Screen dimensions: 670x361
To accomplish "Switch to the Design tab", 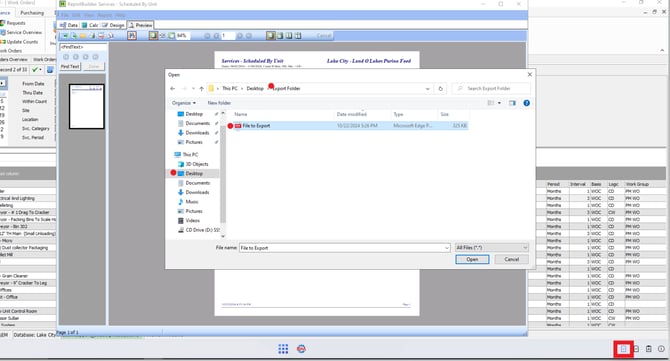I will tap(113, 25).
